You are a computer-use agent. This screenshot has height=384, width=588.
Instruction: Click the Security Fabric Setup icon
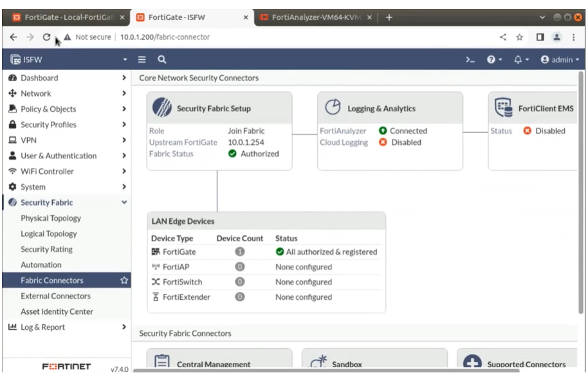[161, 107]
